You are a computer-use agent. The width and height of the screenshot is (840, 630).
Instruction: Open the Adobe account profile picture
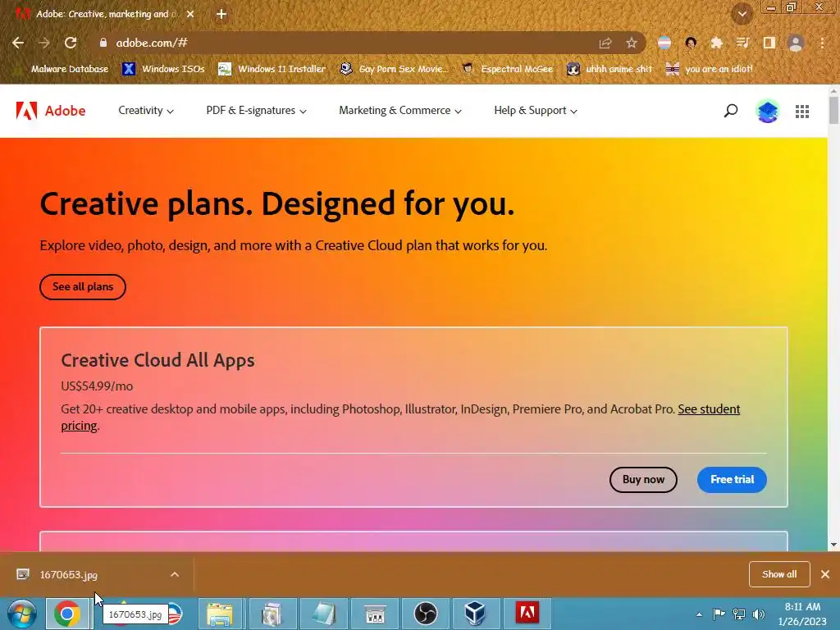click(x=767, y=111)
